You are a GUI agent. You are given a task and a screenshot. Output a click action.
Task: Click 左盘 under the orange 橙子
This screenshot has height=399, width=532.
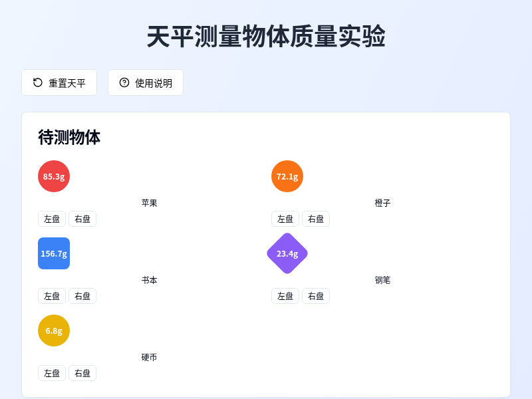[285, 219]
